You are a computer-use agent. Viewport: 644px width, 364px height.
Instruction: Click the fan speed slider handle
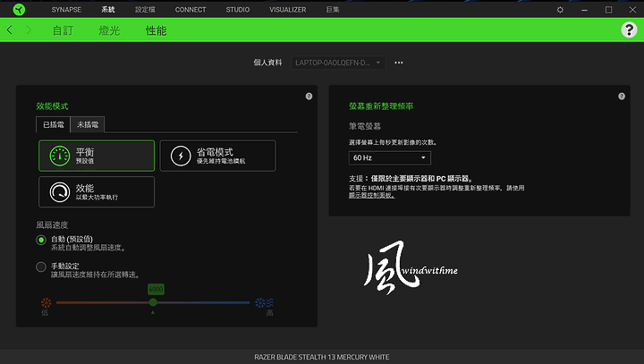click(x=153, y=302)
